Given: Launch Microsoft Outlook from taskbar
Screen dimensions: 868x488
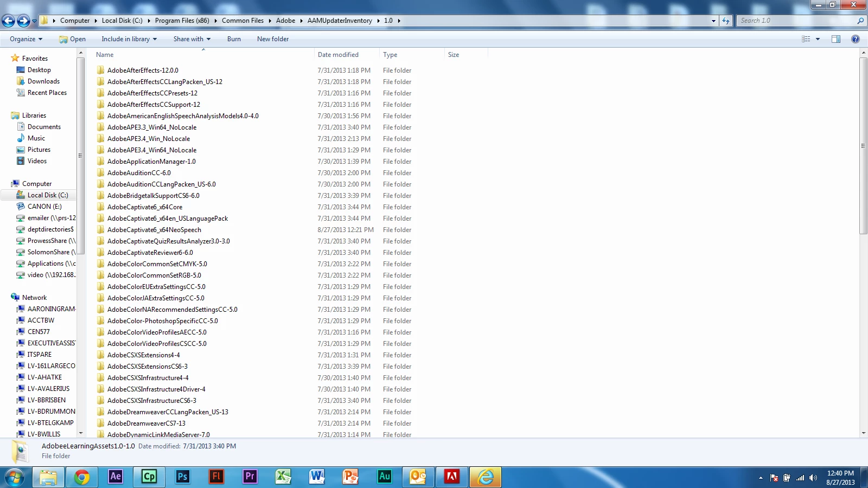Looking at the screenshot, I should click(418, 477).
